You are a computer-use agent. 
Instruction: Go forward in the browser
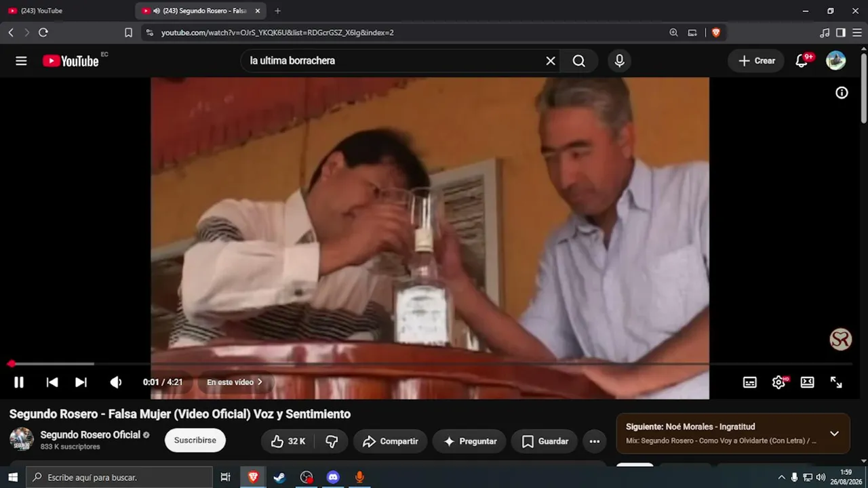27,33
